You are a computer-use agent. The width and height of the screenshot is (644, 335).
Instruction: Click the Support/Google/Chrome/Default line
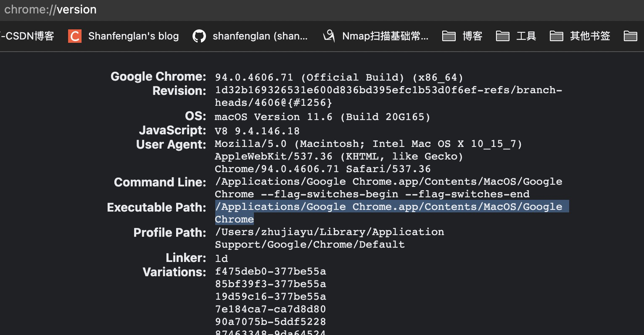310,245
